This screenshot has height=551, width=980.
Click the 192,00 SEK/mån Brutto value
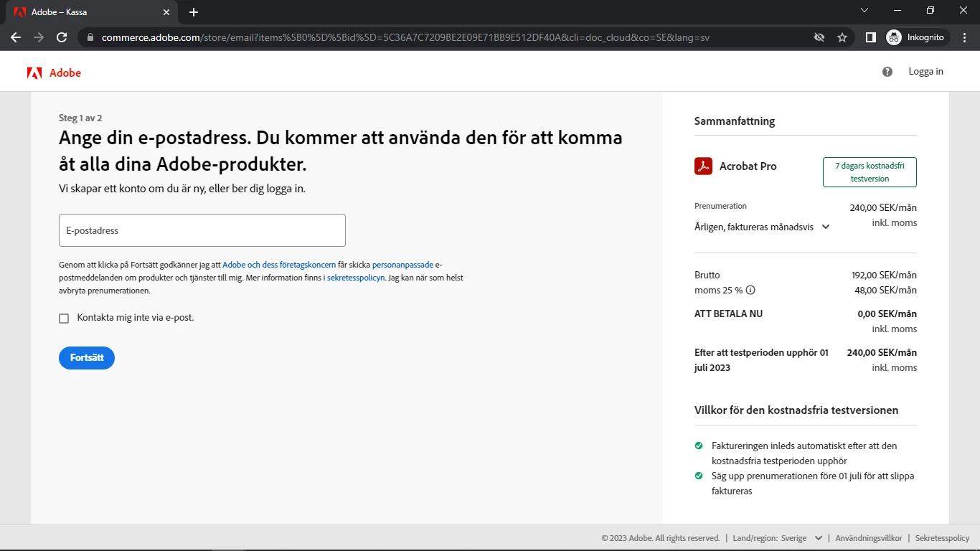click(884, 275)
